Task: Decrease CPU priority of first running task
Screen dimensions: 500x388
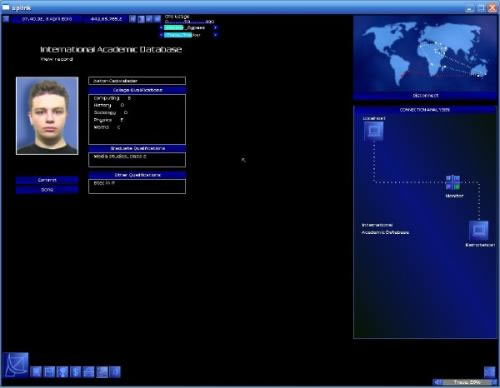Action: 161,28
